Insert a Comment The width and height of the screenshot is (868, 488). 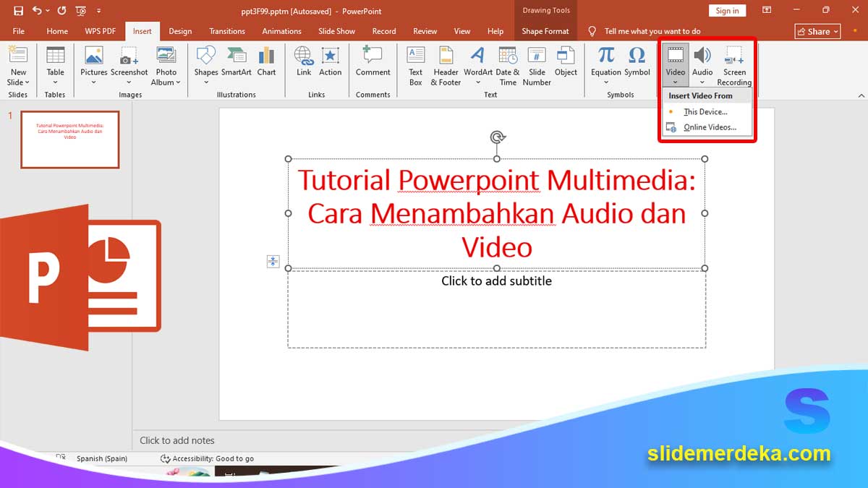pos(373,61)
